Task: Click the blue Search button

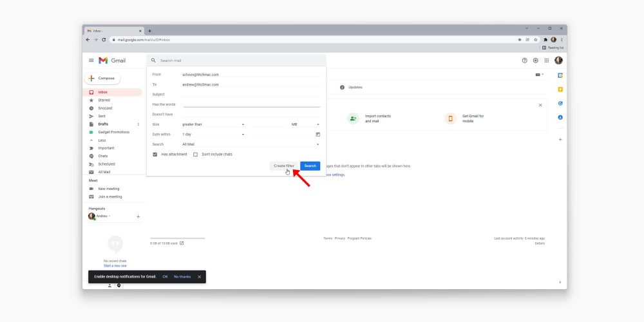Action: pos(310,166)
